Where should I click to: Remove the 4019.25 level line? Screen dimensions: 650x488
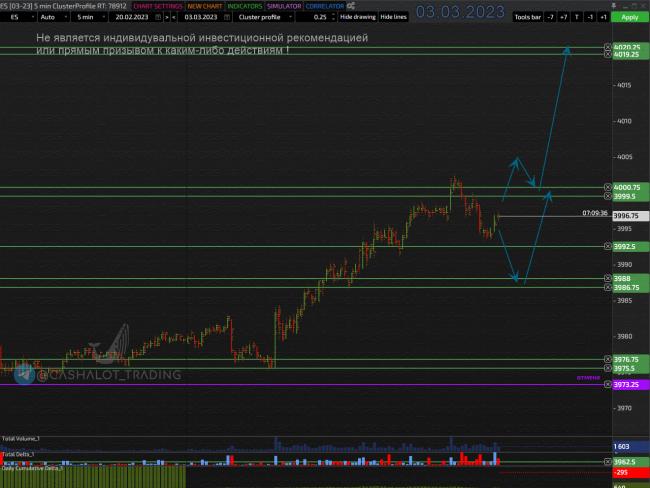pos(607,54)
